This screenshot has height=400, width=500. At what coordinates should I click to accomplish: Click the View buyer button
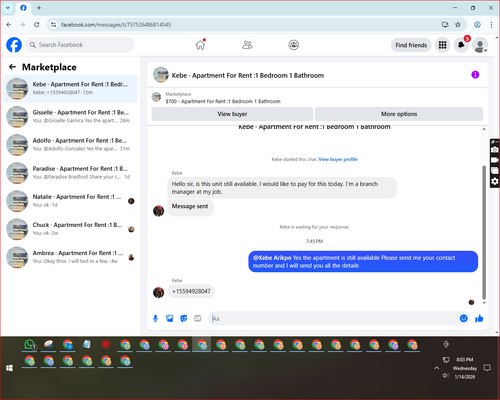click(x=232, y=114)
